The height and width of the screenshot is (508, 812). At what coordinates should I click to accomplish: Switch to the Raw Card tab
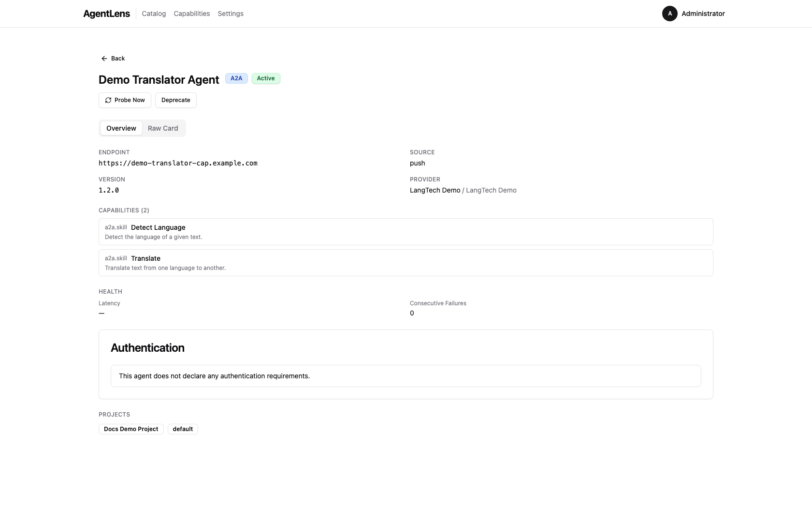click(x=162, y=128)
